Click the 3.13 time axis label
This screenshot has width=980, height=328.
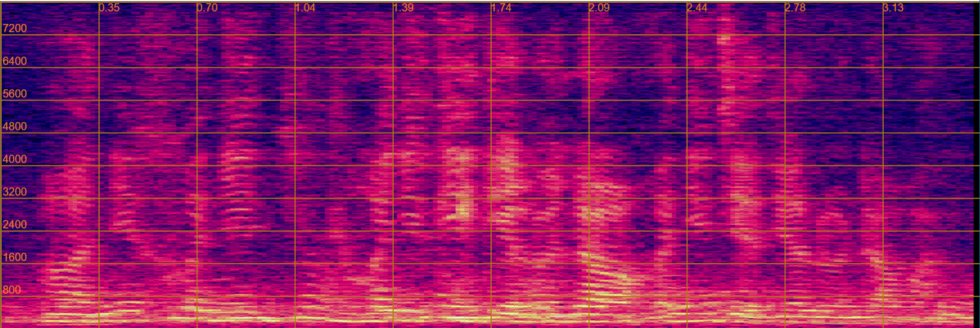(x=893, y=8)
